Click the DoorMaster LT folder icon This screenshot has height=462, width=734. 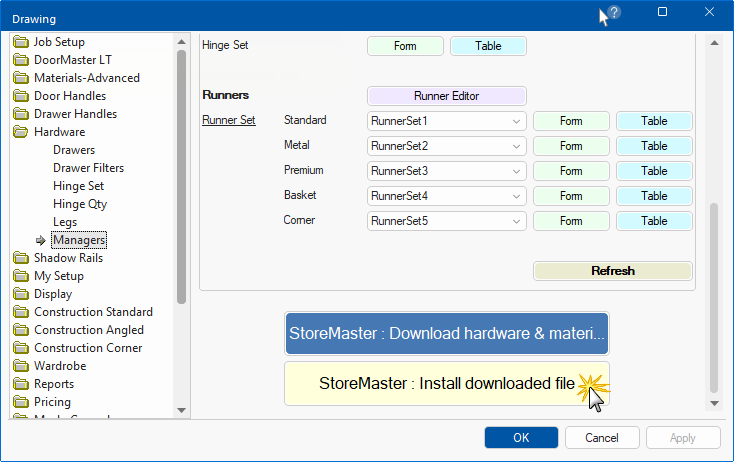(x=21, y=60)
